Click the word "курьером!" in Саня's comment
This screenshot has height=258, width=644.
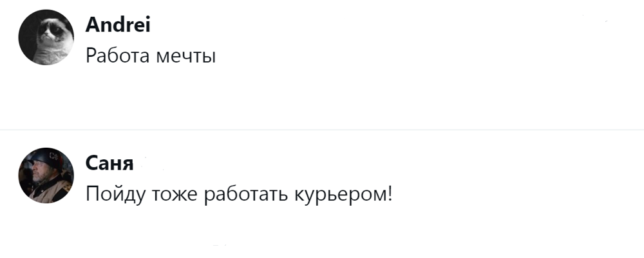(343, 195)
